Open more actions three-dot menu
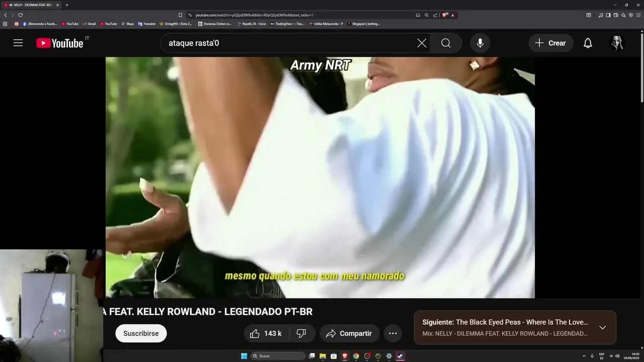This screenshot has width=644, height=362. pyautogui.click(x=393, y=333)
